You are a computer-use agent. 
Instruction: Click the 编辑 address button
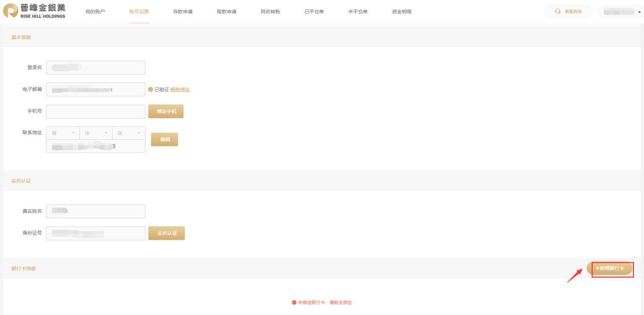(x=165, y=140)
